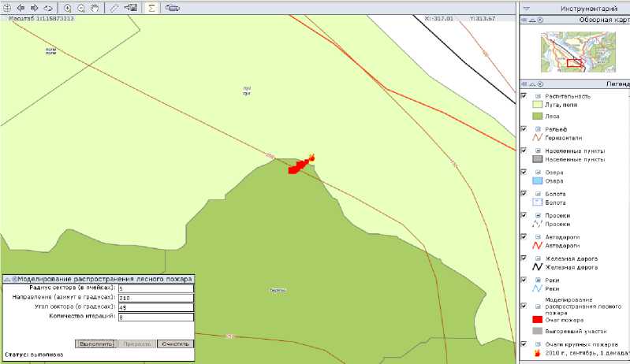Toggle Населенные пункты layer checkbox

coord(524,150)
